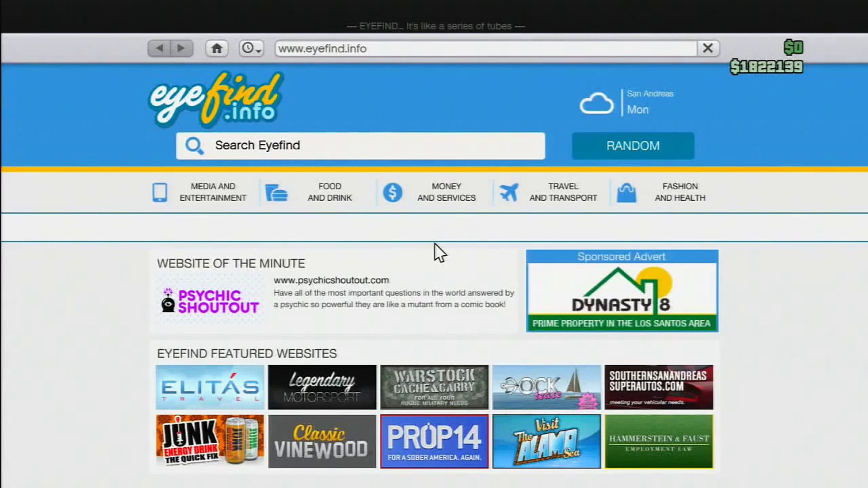Close the browser with the X button

708,48
